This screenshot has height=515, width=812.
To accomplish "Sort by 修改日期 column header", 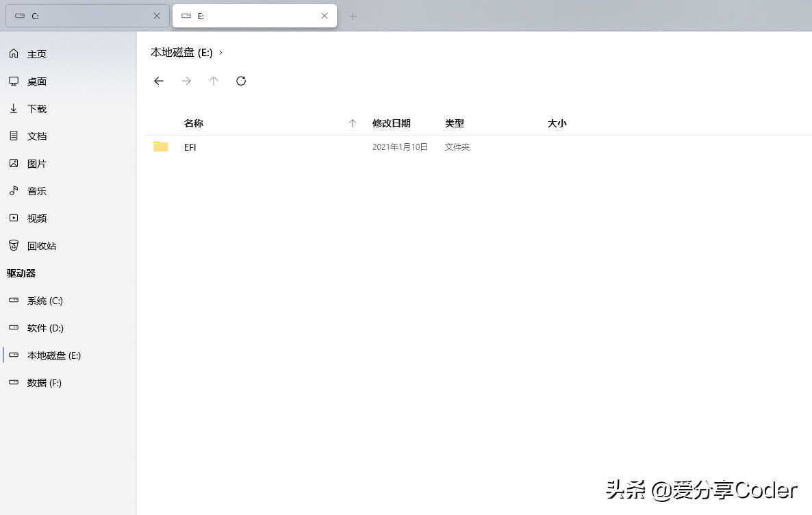I will pyautogui.click(x=391, y=123).
